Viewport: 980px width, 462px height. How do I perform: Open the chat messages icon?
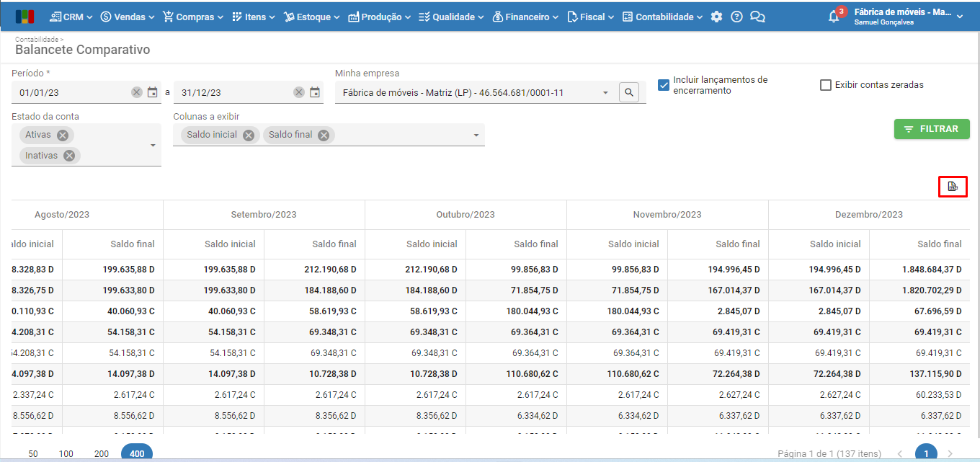click(757, 17)
